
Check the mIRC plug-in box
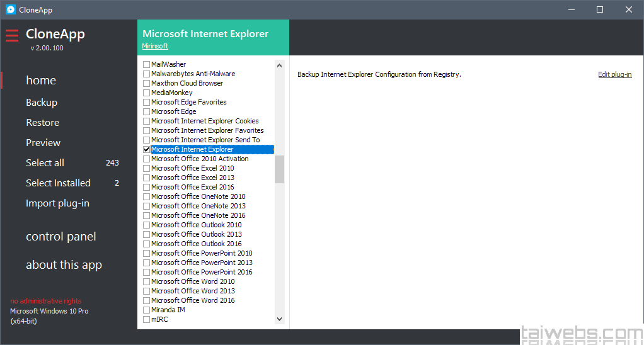147,320
